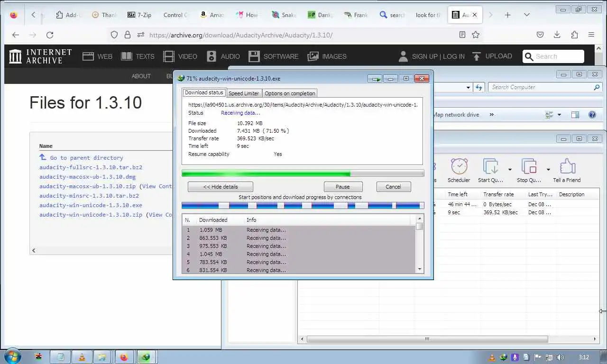The width and height of the screenshot is (607, 364).
Task: Click the green download progress bar
Action: [303, 173]
